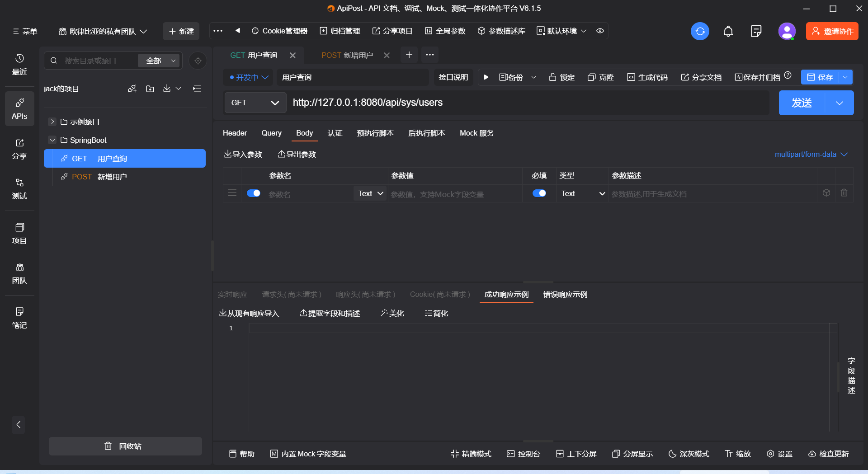This screenshot has width=868, height=474.
Task: Click the 保存 save button
Action: [x=820, y=77]
